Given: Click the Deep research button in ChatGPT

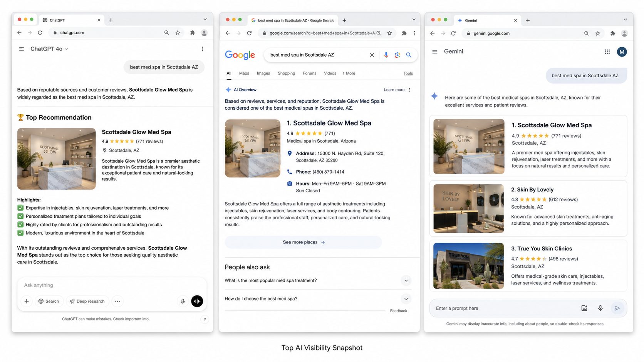Looking at the screenshot, I should (x=87, y=301).
